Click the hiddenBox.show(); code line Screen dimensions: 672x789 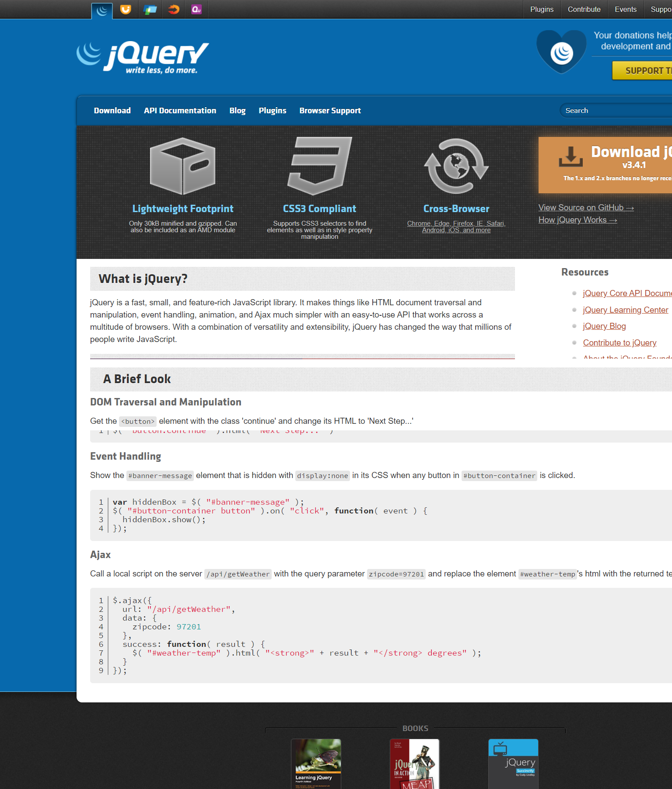164,520
